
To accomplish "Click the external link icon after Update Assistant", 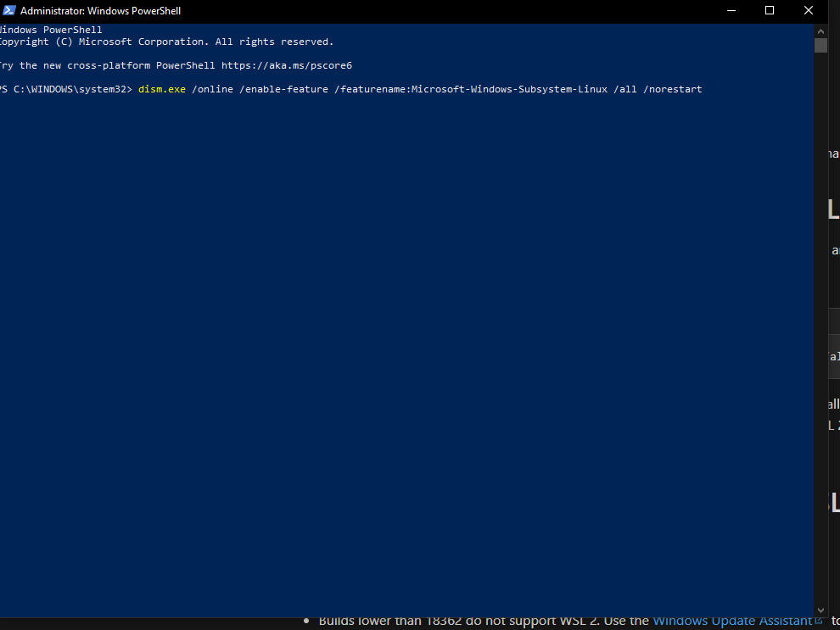I will 819,621.
